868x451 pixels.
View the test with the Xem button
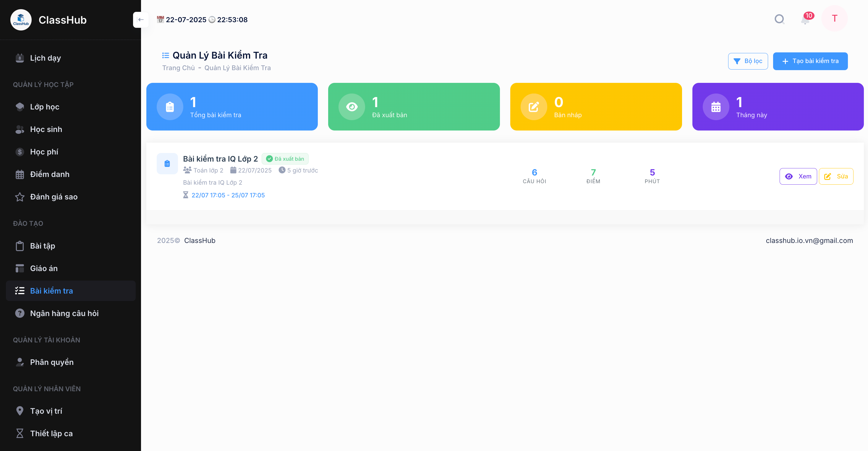(x=798, y=176)
